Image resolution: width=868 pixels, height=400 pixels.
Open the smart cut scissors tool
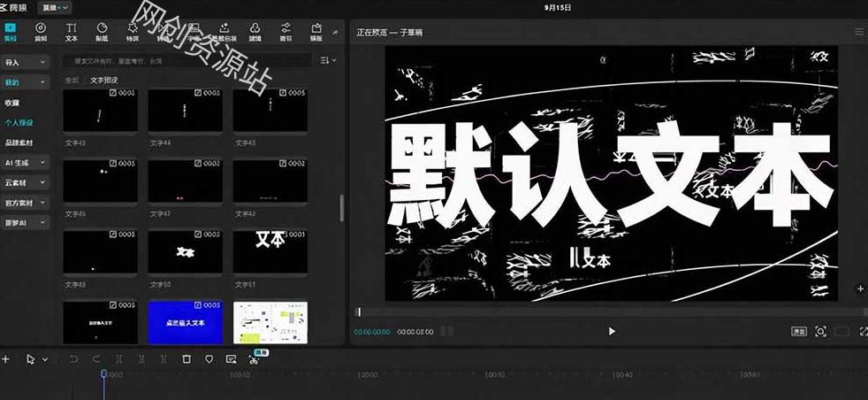point(254,360)
